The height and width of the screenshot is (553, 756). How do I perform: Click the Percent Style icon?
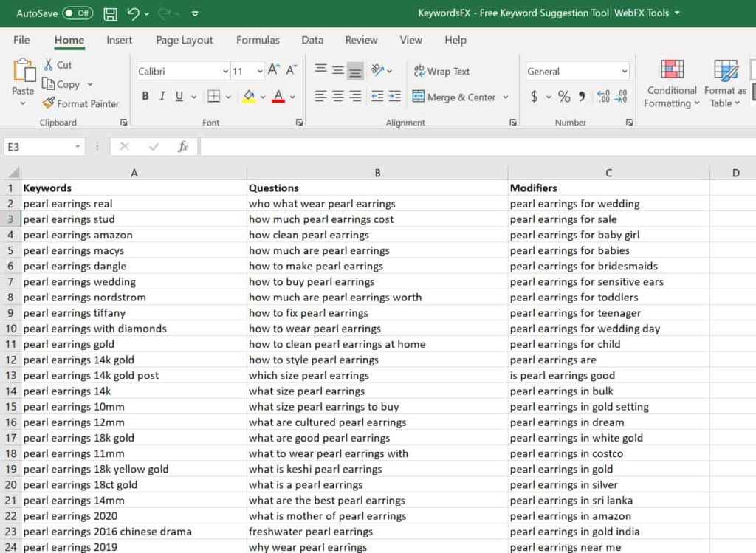(564, 97)
